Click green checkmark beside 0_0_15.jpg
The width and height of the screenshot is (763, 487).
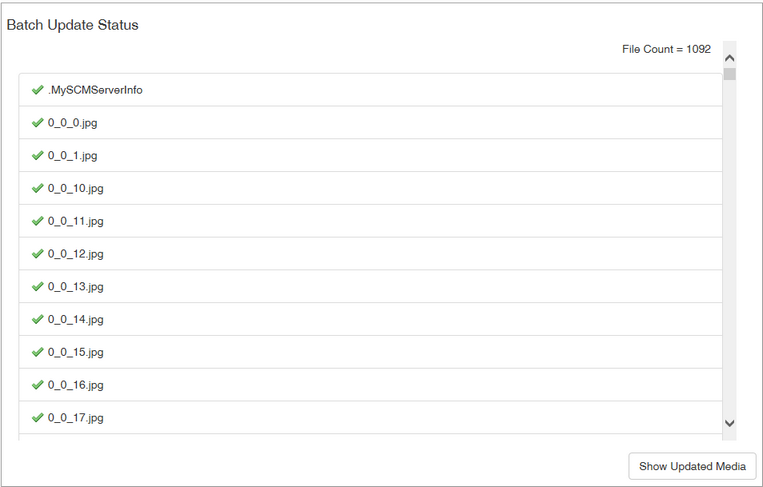click(38, 352)
